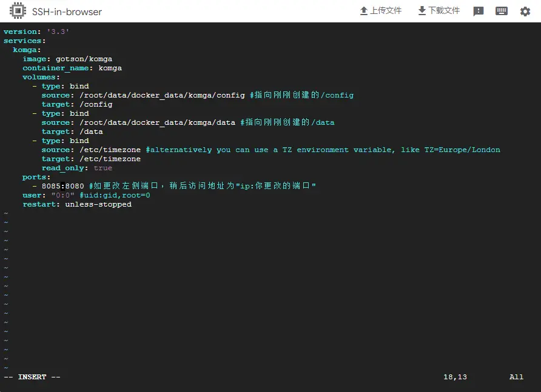Click the #uid:gid,root=0 comment
Screen dimensions: 541x392
(115, 196)
